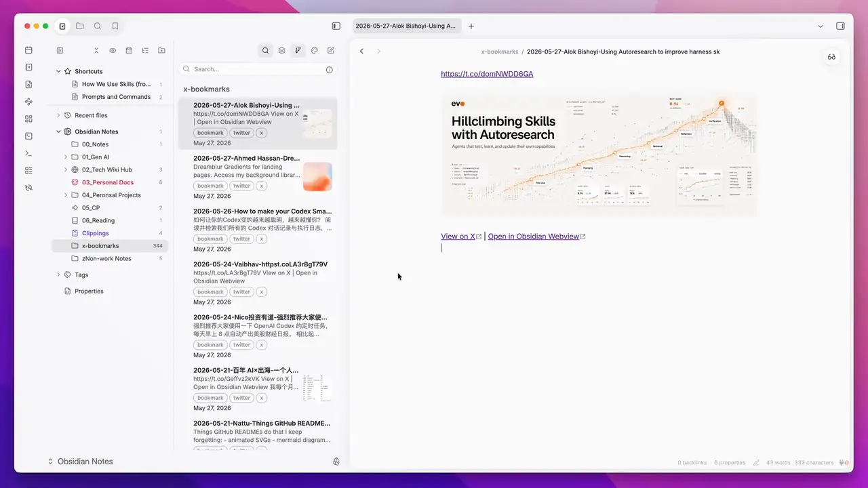Create a new folder with plus-folder icon
The height and width of the screenshot is (488, 868).
[161, 50]
